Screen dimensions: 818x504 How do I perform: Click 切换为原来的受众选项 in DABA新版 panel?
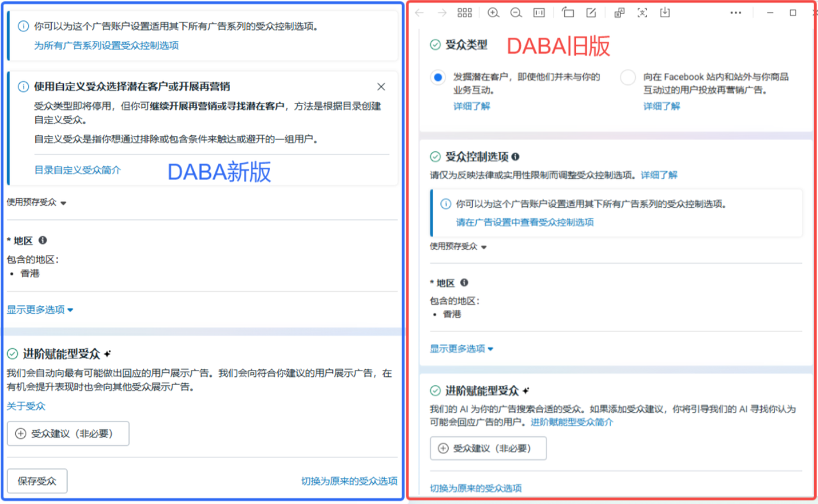click(350, 481)
